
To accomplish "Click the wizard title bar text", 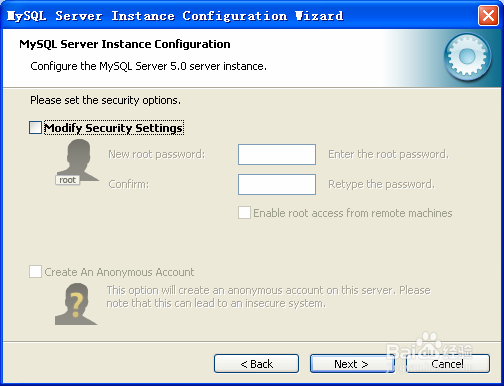I will click(175, 16).
